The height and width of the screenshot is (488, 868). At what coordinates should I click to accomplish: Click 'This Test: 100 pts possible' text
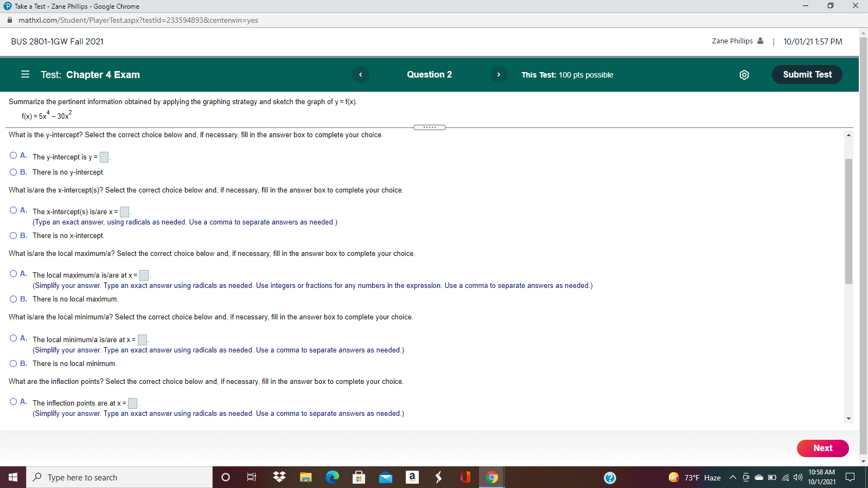click(567, 75)
